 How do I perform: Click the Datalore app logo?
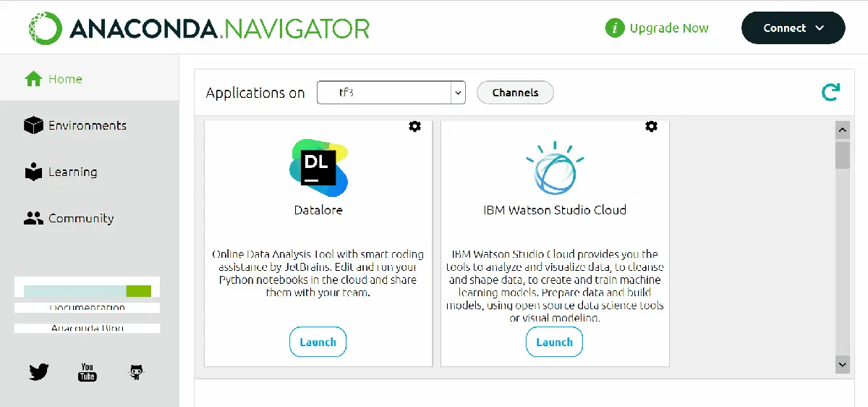coord(319,168)
